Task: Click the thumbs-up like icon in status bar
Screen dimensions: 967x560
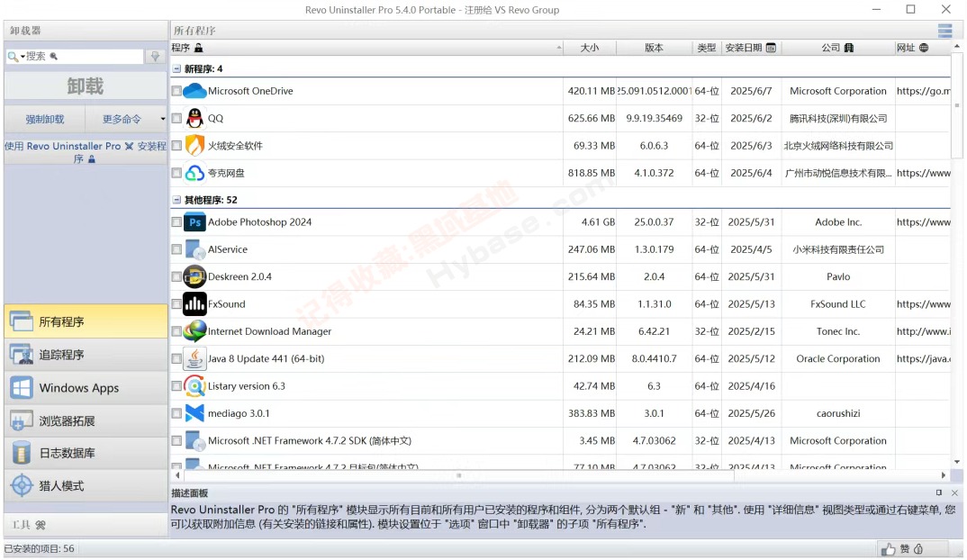Action: 888,549
